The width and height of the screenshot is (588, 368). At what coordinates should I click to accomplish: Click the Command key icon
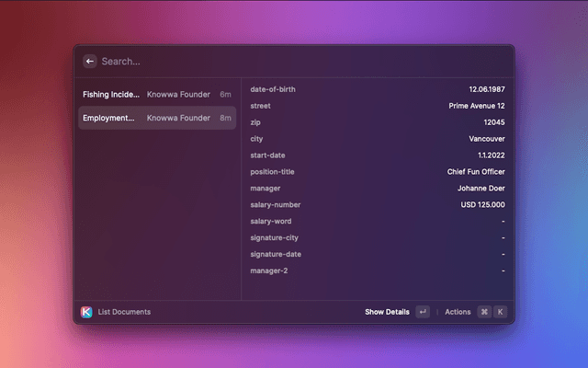pyautogui.click(x=483, y=312)
